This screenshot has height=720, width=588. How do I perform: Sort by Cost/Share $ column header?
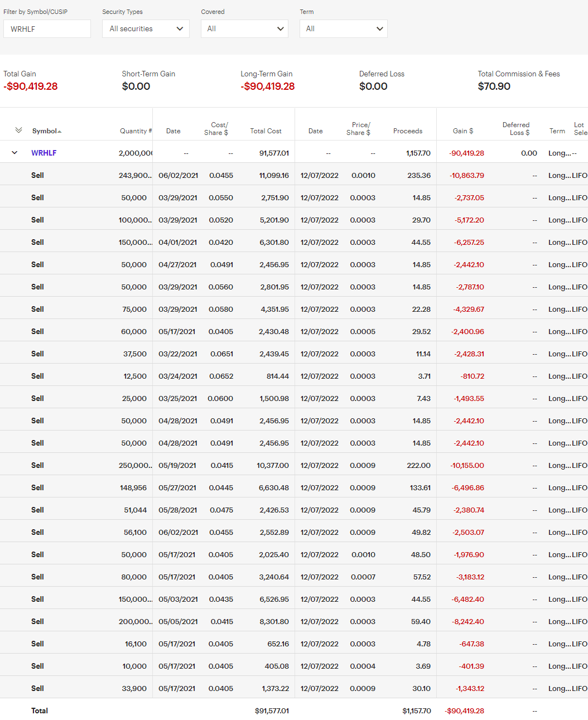tap(216, 129)
